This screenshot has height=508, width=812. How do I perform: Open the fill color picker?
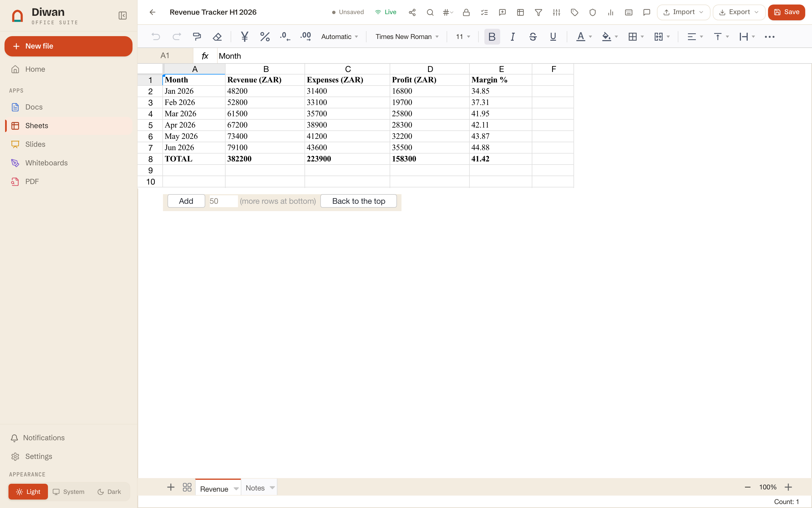click(610, 37)
